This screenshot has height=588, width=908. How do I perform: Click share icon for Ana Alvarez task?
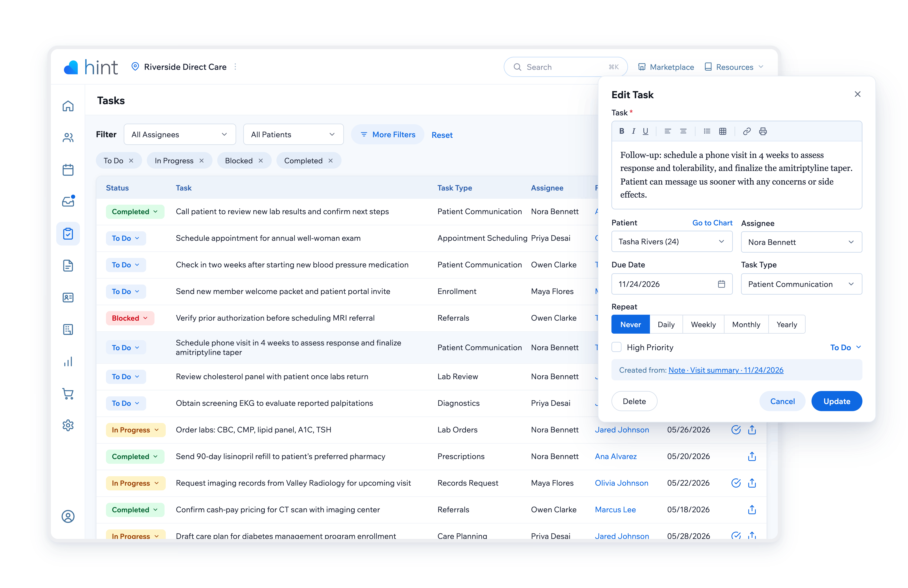(752, 456)
